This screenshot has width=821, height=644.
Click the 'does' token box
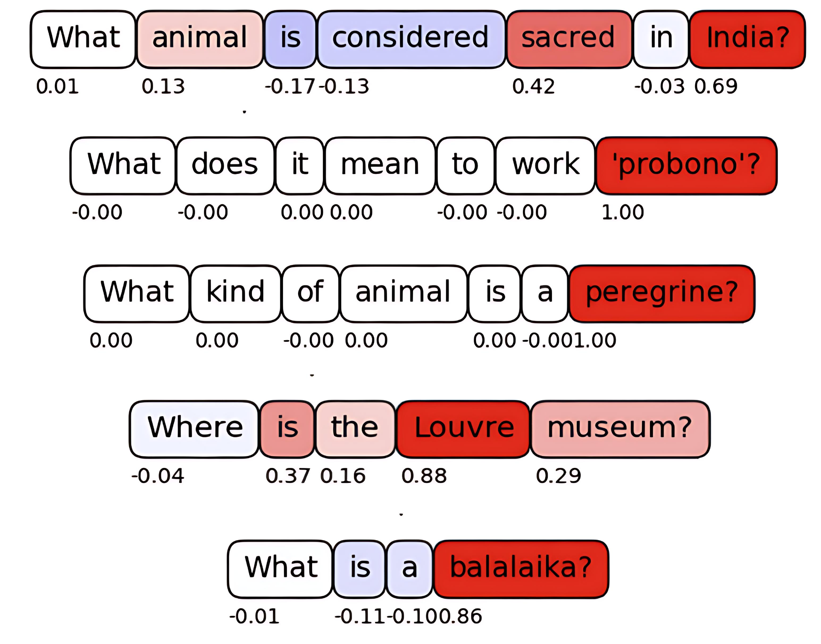(225, 166)
